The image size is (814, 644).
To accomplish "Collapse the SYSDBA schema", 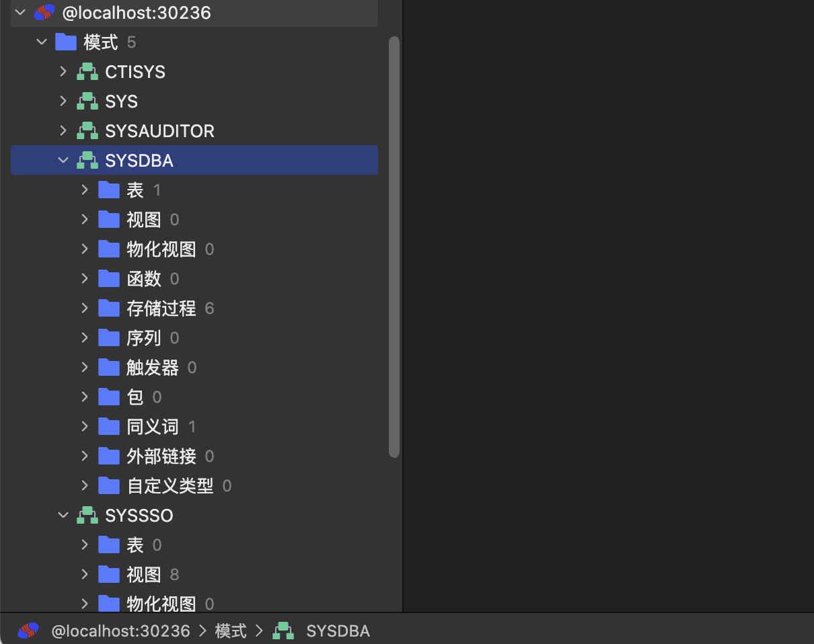I will pyautogui.click(x=63, y=161).
